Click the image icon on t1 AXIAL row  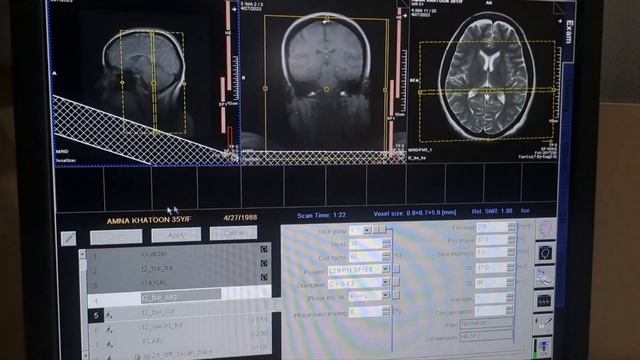pos(264,277)
